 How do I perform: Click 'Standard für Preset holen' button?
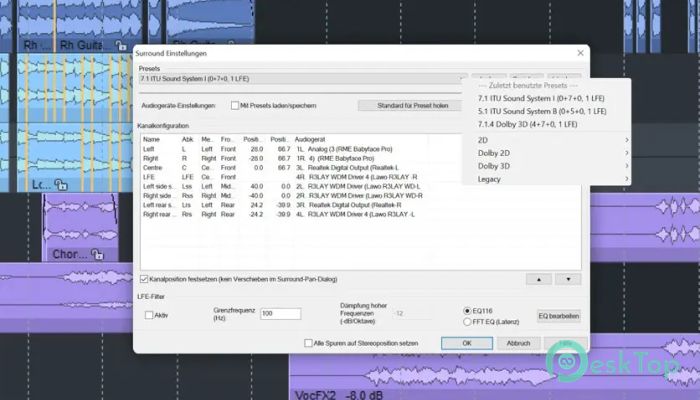[x=409, y=105]
